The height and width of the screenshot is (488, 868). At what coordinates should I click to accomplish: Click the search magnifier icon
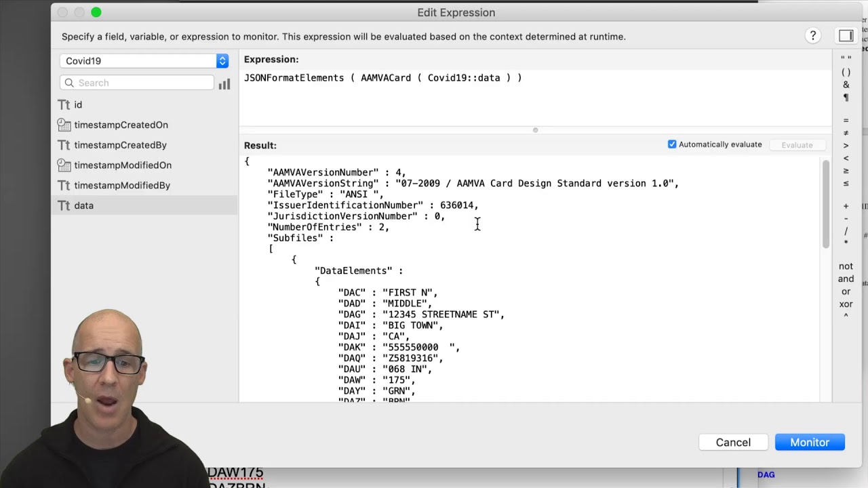point(69,83)
